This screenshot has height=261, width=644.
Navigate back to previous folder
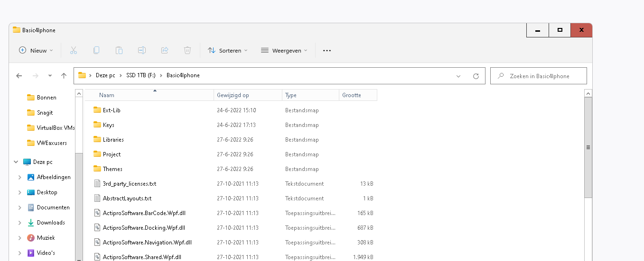[19, 76]
